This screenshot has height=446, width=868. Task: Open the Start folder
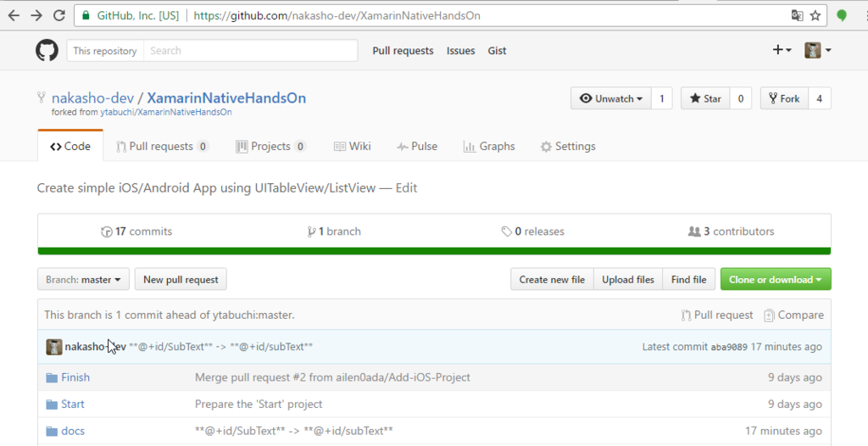click(73, 404)
